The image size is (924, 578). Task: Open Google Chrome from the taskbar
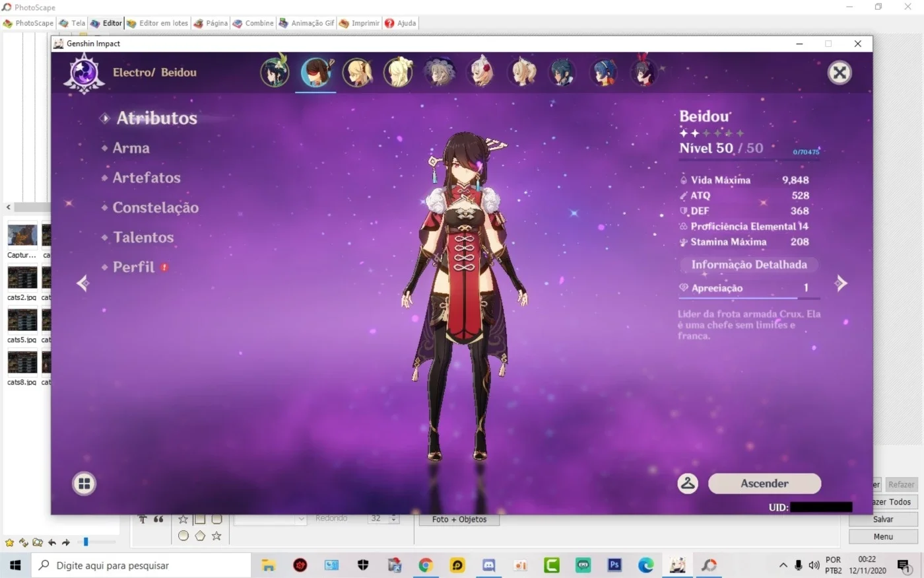click(x=426, y=565)
